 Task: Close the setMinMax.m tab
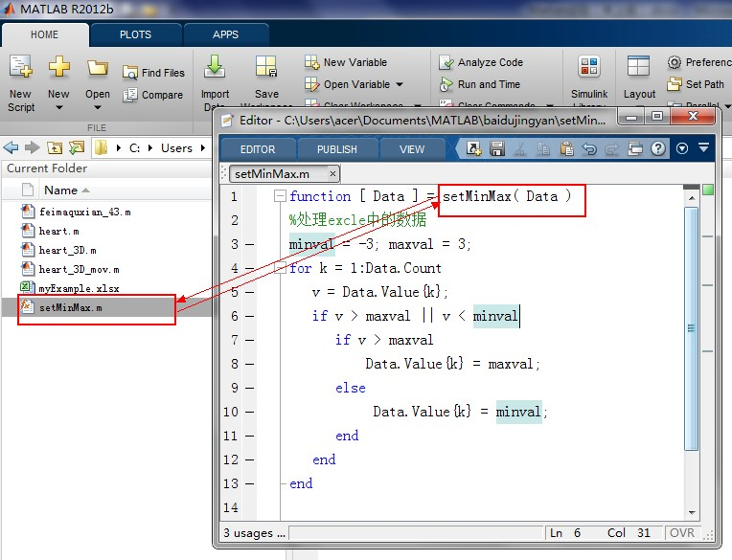click(332, 174)
